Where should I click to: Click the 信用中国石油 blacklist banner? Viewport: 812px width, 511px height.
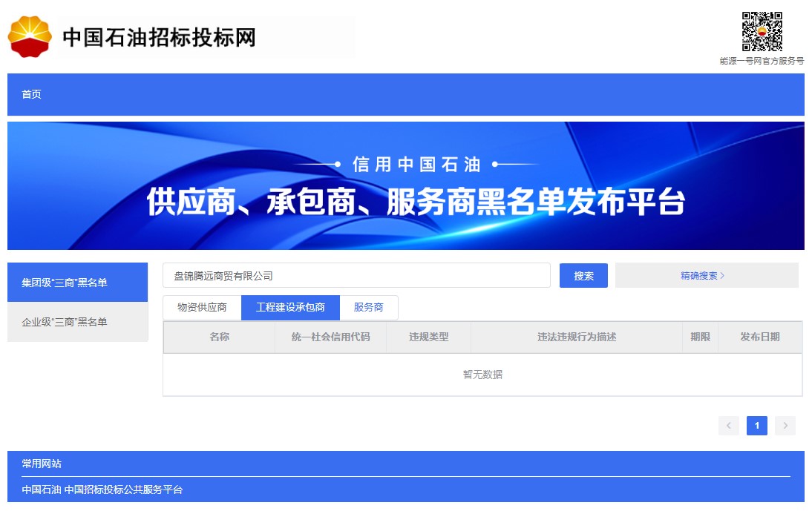click(405, 185)
